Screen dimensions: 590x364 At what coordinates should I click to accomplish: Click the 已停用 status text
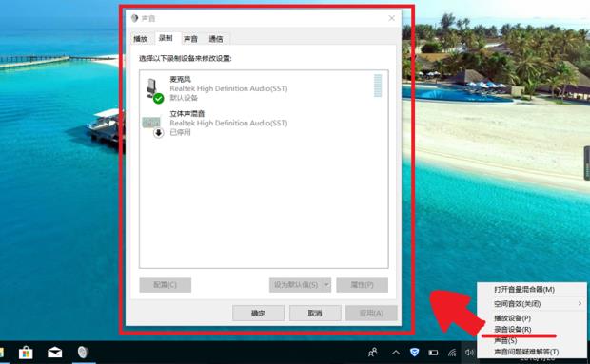(180, 132)
